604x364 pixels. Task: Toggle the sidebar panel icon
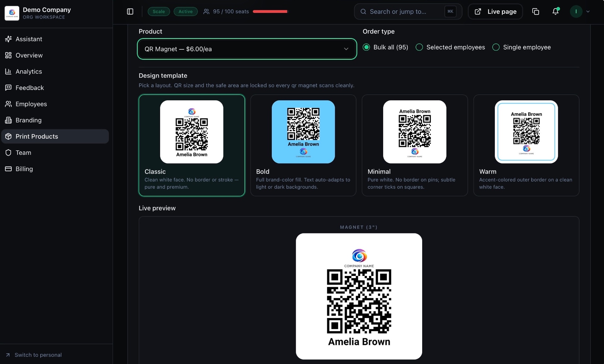coord(130,12)
